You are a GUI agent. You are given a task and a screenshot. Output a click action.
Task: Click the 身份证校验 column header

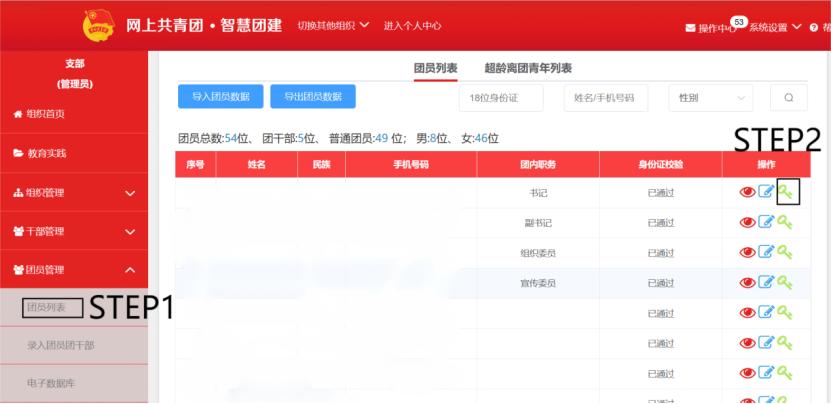[660, 164]
